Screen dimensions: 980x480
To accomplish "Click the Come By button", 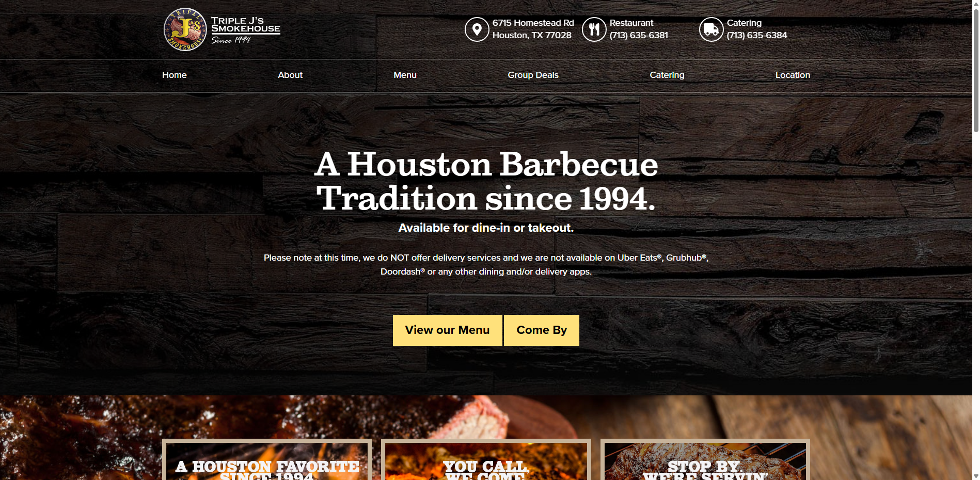I will (x=542, y=330).
